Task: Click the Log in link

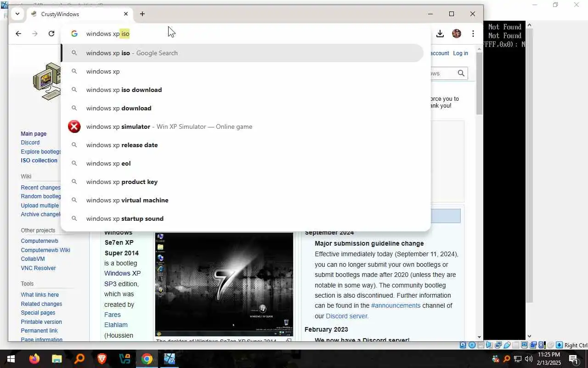Action: point(460,53)
